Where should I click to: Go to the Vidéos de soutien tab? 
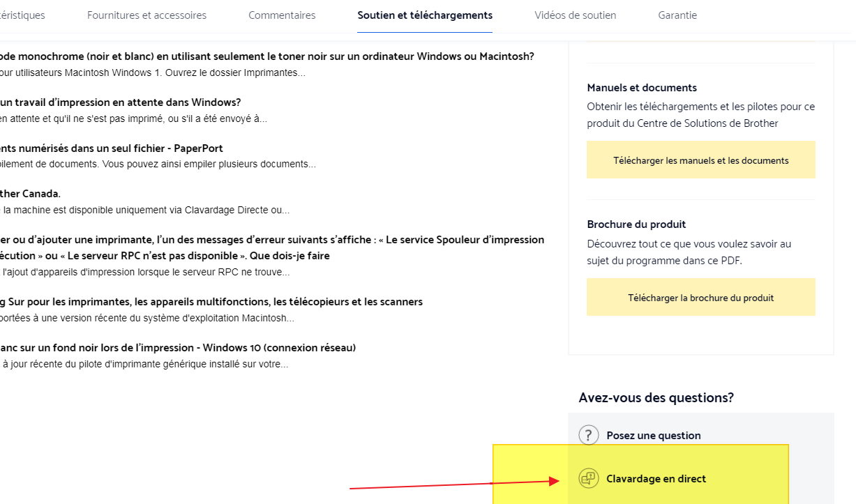[x=575, y=15]
